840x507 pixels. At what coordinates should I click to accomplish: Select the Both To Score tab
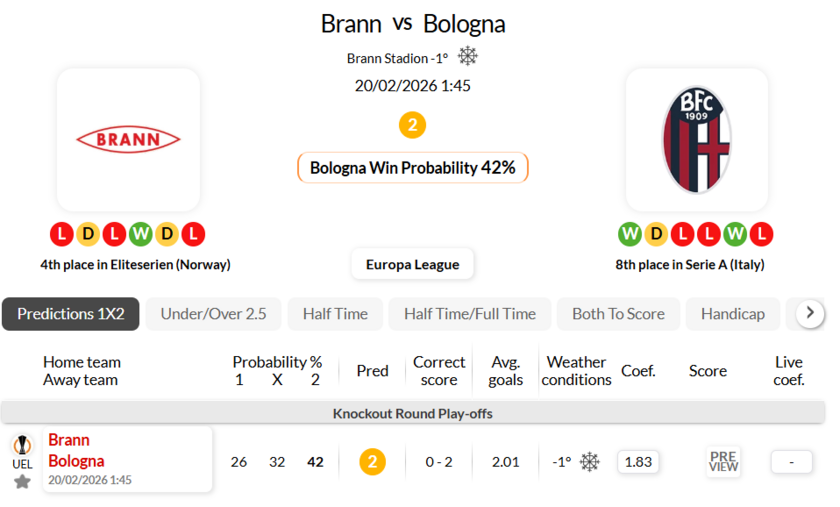(x=618, y=314)
